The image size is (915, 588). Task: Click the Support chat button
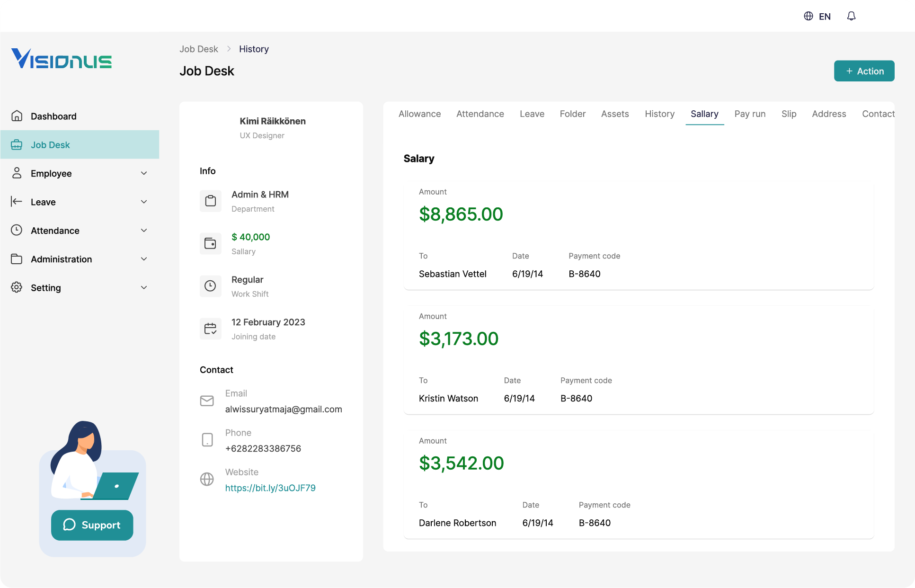pos(92,525)
